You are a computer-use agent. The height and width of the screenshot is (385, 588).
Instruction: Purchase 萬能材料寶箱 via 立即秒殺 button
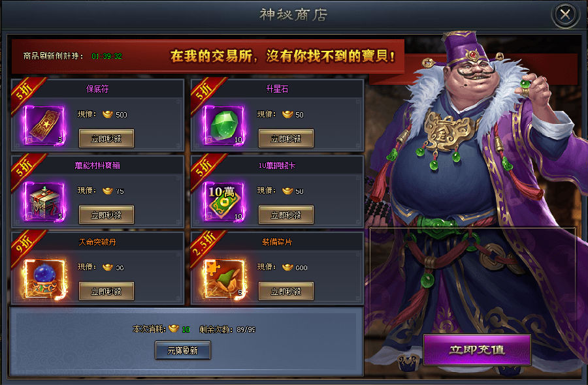click(x=106, y=215)
